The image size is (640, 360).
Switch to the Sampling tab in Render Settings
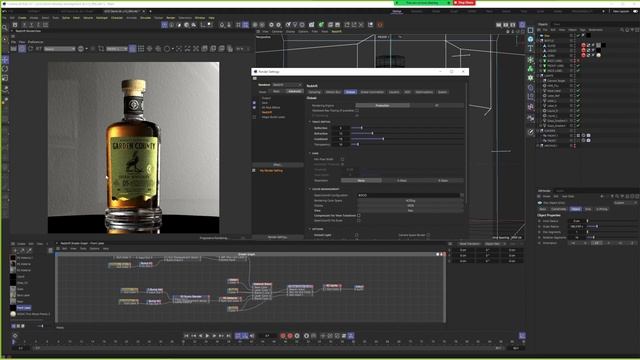point(314,92)
